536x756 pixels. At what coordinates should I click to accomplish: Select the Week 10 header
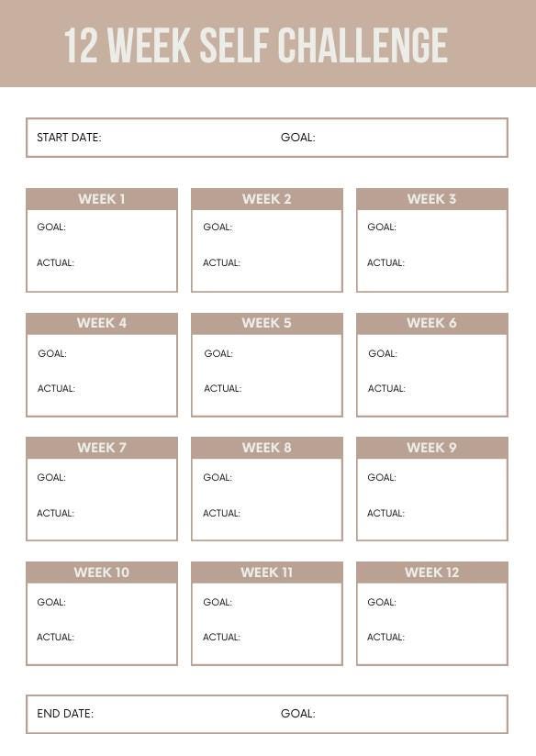(x=102, y=573)
